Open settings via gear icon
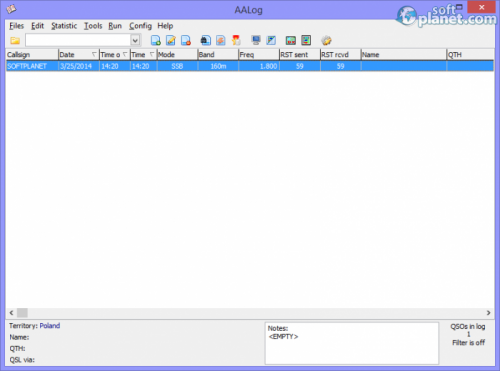 point(326,40)
